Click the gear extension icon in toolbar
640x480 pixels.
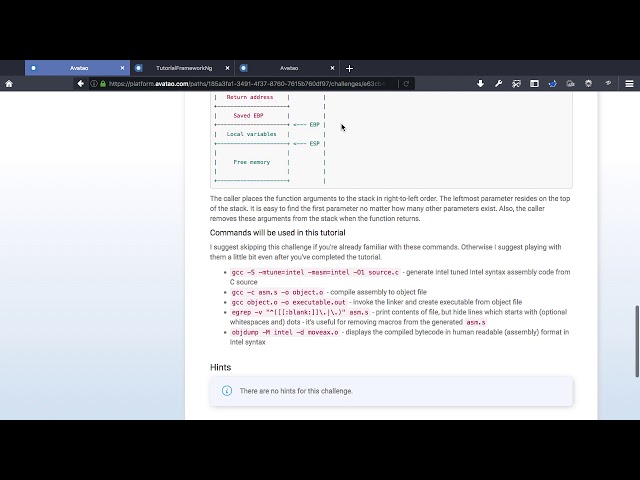click(588, 84)
